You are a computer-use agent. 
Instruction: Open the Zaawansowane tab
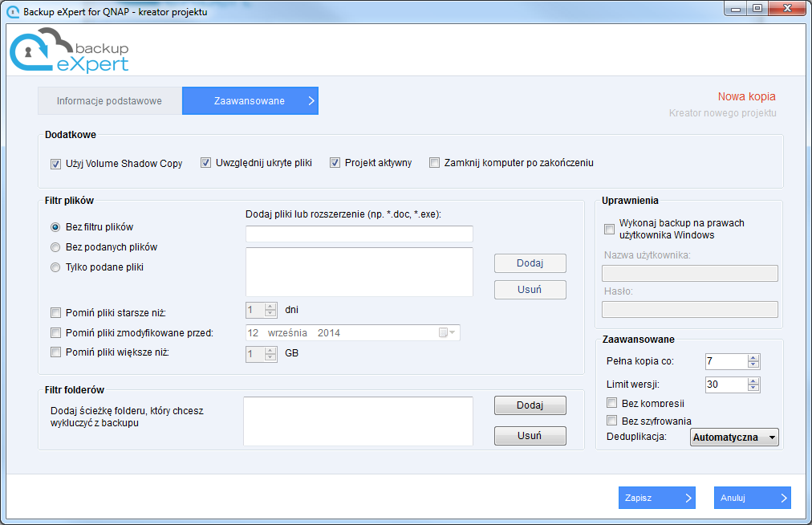[x=250, y=100]
